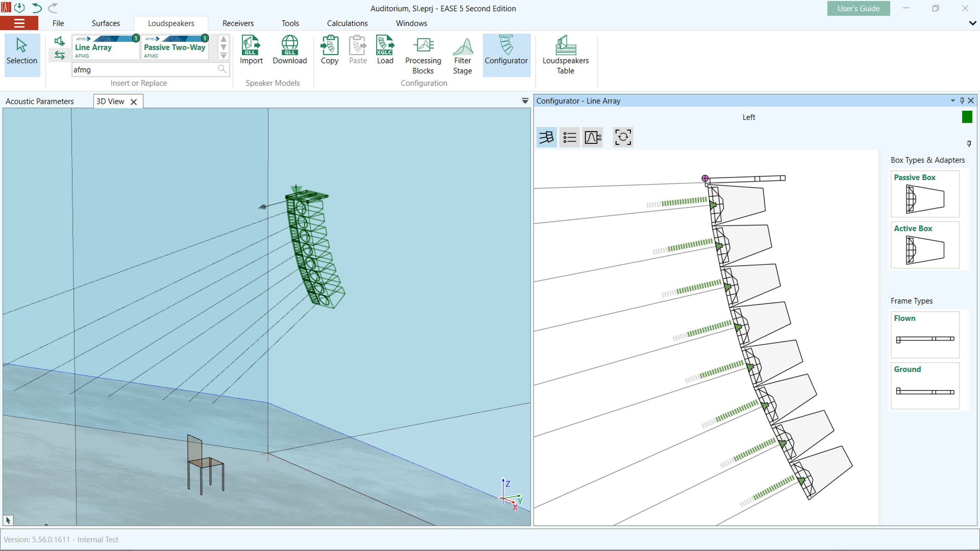Open the Calculations ribbon tab

pyautogui.click(x=347, y=23)
